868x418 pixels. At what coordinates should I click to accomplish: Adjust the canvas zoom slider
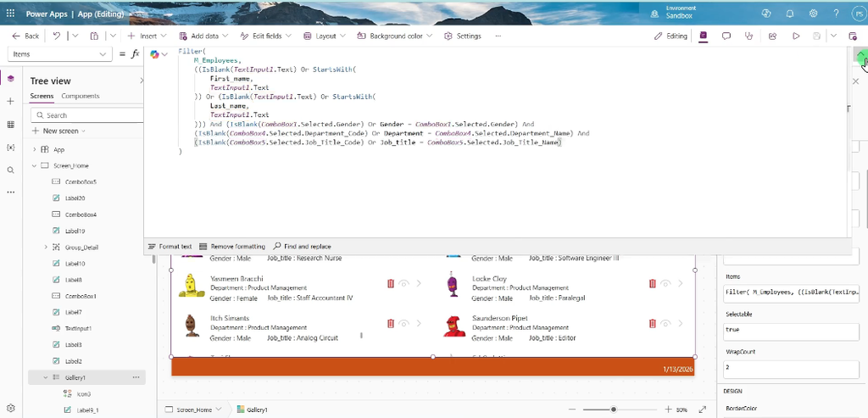click(x=614, y=410)
